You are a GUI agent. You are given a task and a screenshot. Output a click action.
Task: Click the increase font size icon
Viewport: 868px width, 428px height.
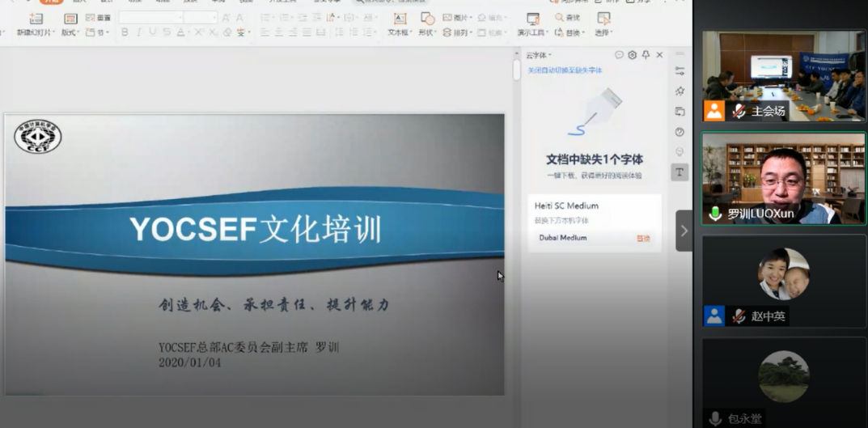pyautogui.click(x=226, y=18)
